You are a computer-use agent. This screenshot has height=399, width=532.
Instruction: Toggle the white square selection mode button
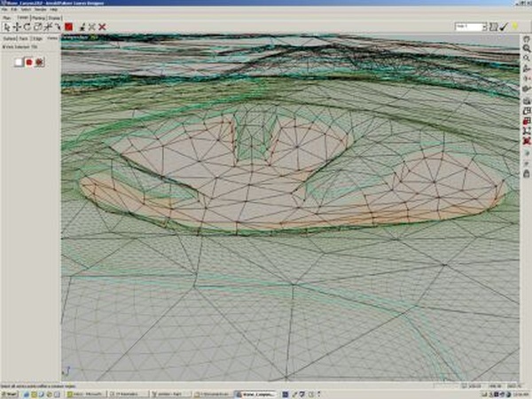(x=19, y=62)
